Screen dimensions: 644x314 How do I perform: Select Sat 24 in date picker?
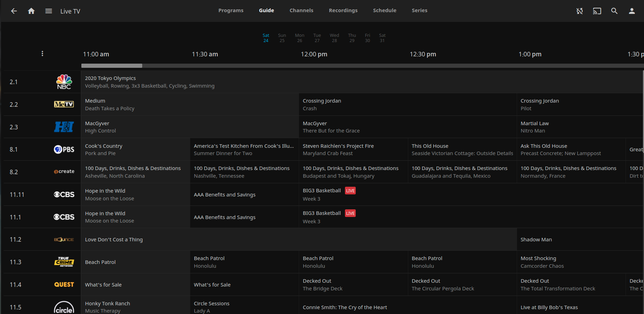coord(266,38)
